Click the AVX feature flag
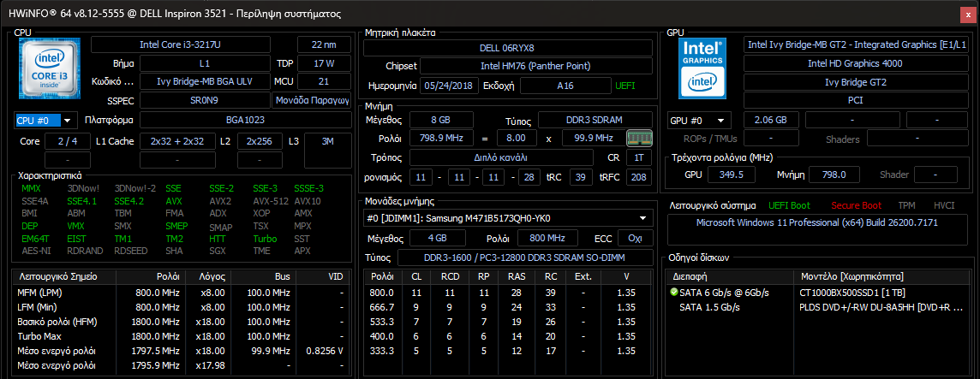 (174, 201)
